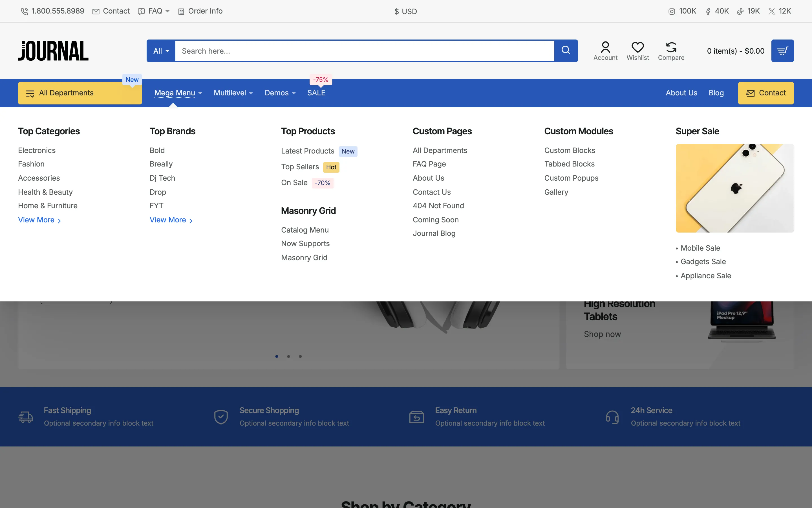
Task: Click View More under Top Categories
Action: pyautogui.click(x=39, y=220)
